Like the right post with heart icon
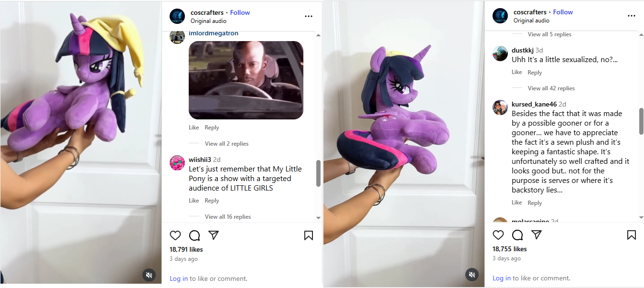This screenshot has width=644, height=288. 498,235
